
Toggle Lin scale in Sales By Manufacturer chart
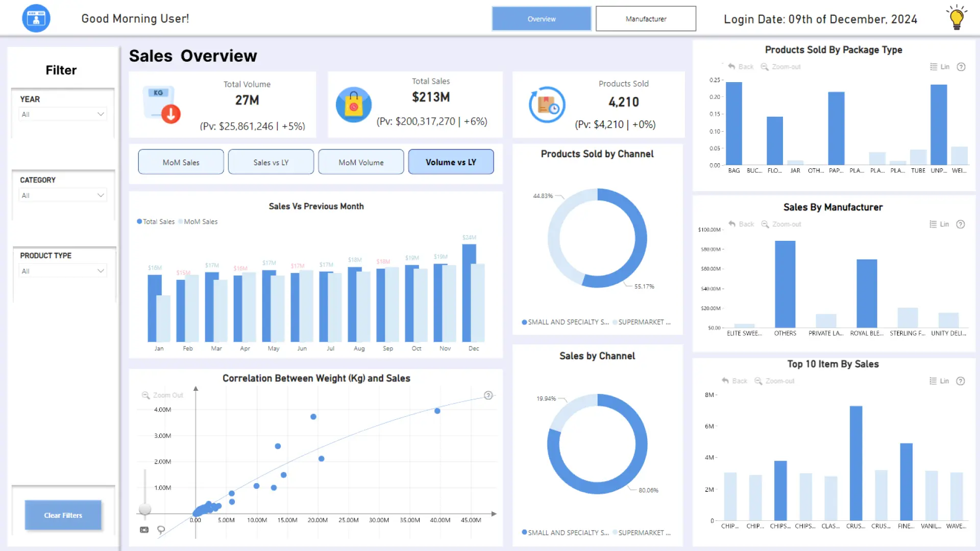(939, 224)
